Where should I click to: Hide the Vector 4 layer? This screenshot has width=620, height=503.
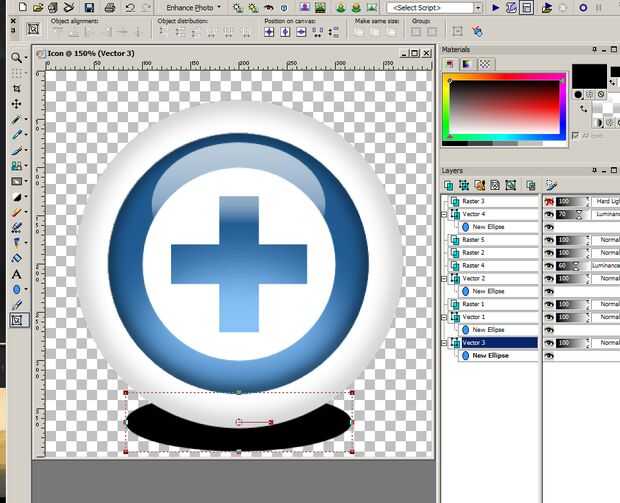(549, 214)
